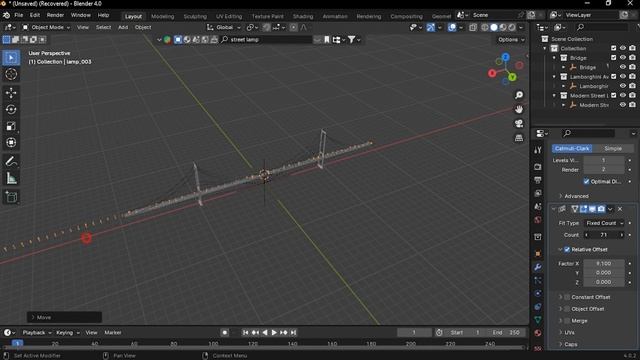The width and height of the screenshot is (640, 360).
Task: Open the Physics properties tab
Action: tap(538, 293)
